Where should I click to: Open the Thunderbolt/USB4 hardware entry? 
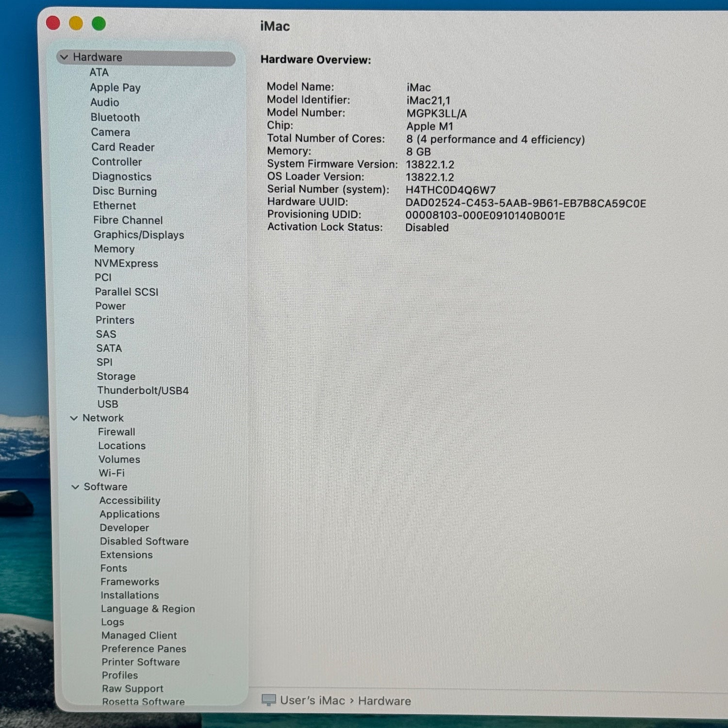tap(143, 390)
